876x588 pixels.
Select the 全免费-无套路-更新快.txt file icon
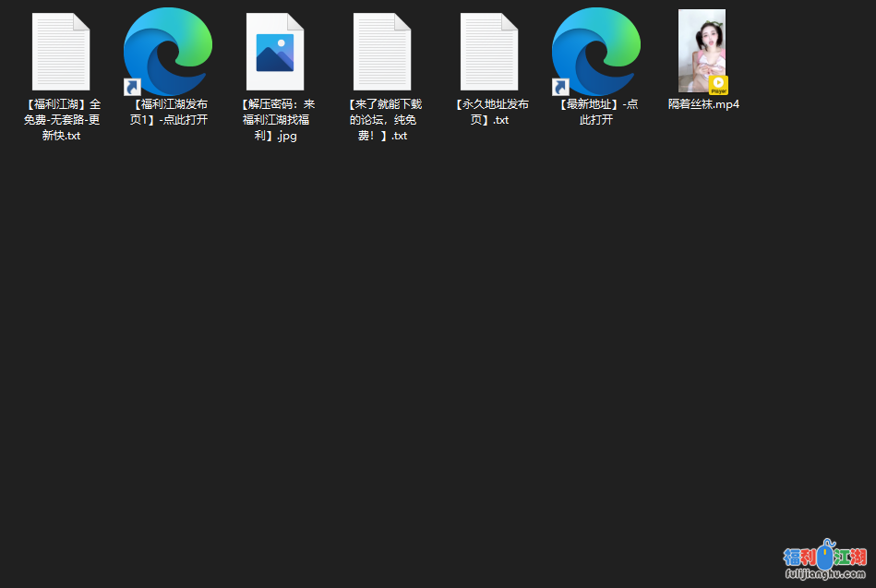(x=61, y=52)
